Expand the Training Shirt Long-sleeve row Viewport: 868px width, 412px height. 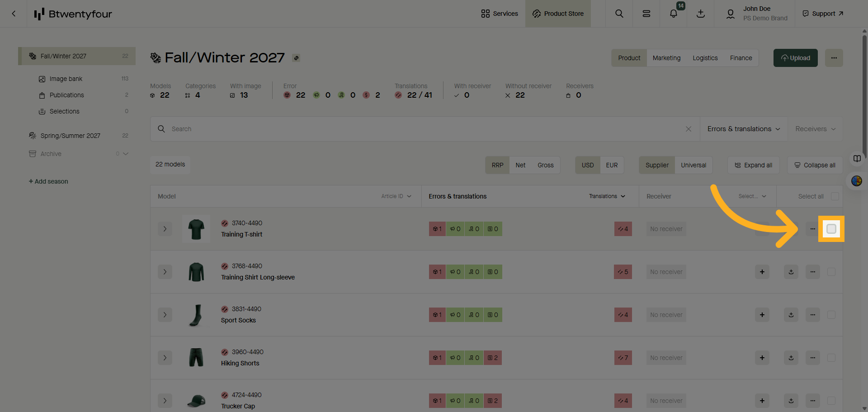(x=165, y=272)
